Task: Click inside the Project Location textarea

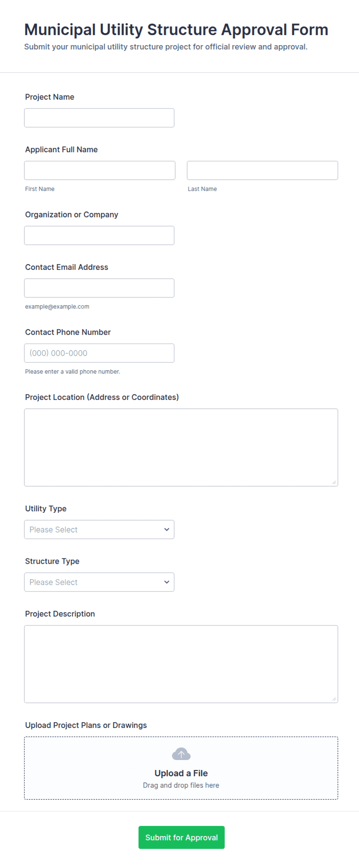Action: coord(181,447)
